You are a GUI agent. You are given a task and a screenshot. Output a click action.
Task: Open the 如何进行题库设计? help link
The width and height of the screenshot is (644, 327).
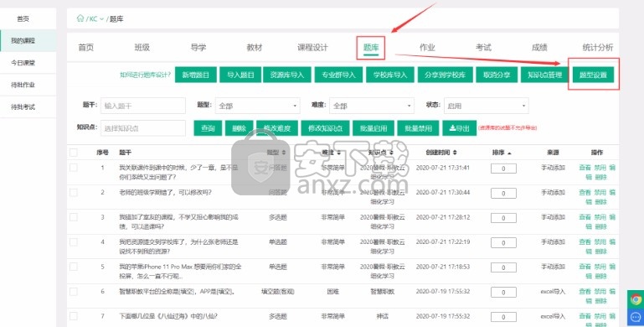(x=146, y=75)
